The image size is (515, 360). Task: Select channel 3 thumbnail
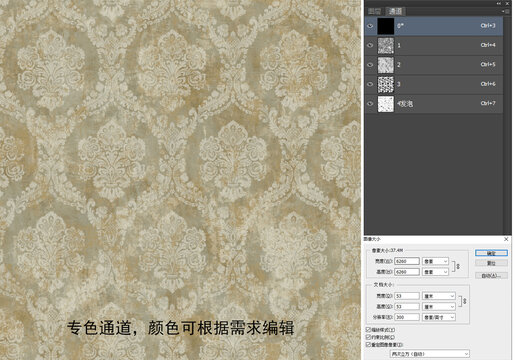pos(386,84)
